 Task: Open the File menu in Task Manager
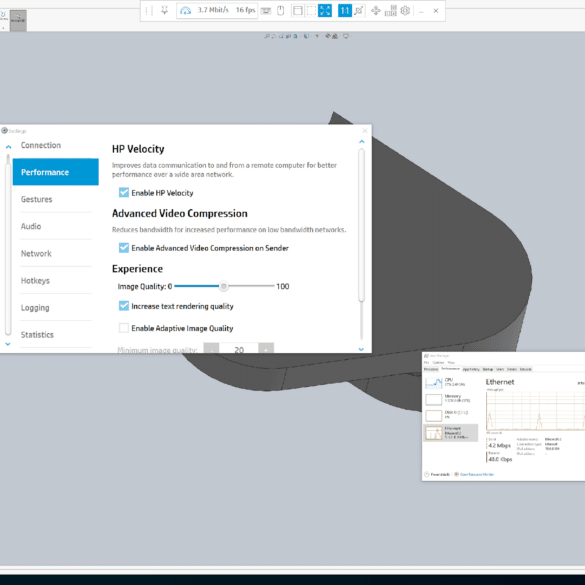[426, 362]
